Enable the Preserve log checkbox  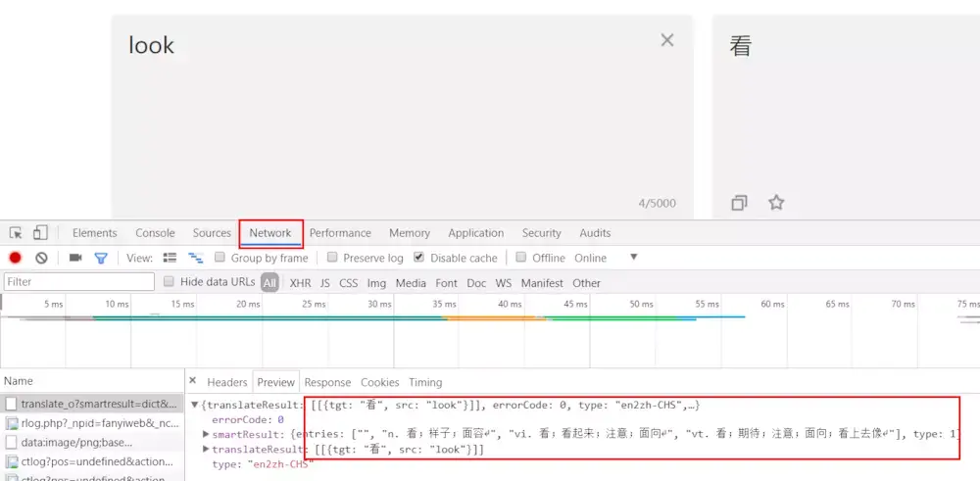point(332,258)
